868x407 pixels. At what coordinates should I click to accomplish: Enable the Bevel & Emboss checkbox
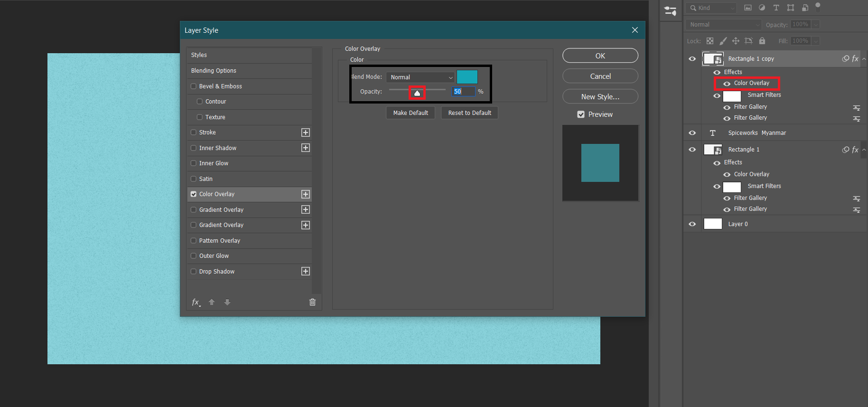click(x=194, y=86)
